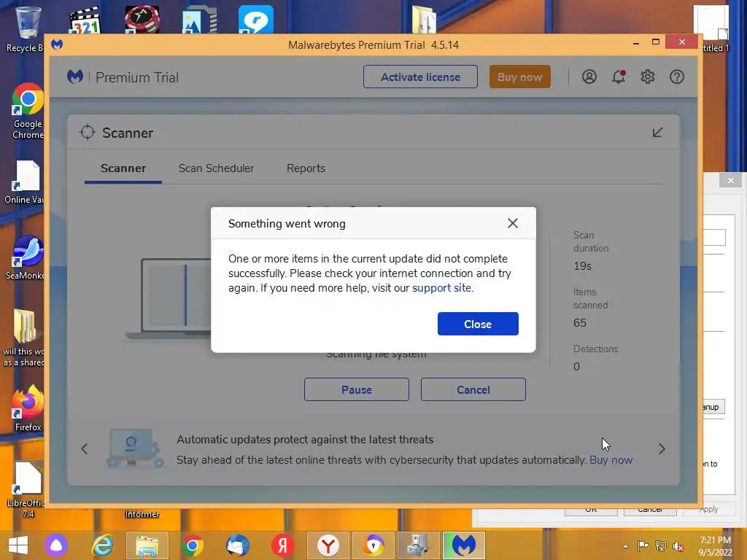Click the automatic updates banner illustration

[x=133, y=448]
